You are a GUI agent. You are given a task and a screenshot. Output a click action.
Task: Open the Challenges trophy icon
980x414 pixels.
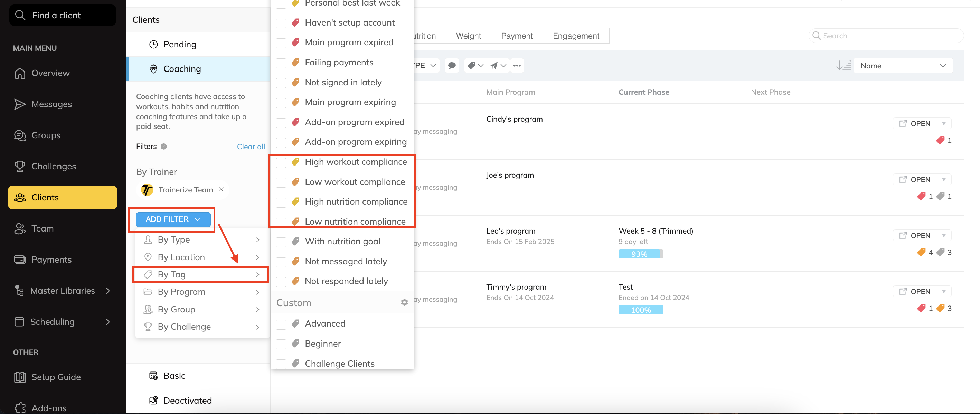point(20,166)
